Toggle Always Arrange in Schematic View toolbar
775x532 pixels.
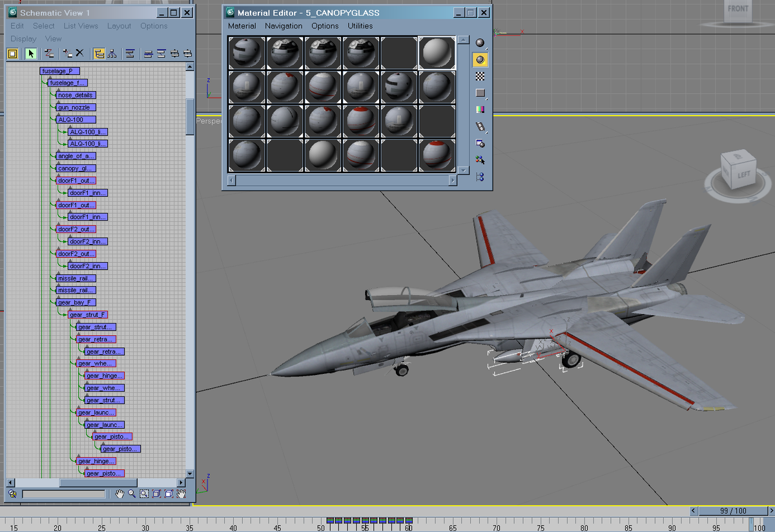point(130,54)
